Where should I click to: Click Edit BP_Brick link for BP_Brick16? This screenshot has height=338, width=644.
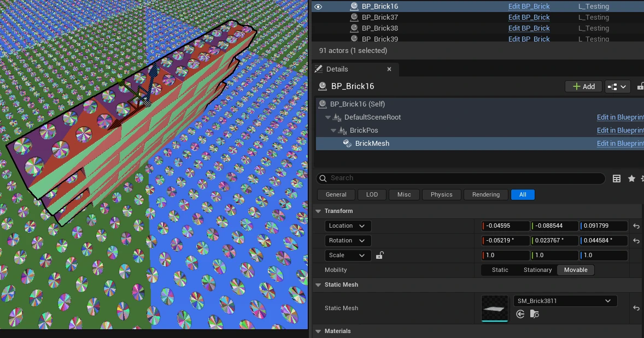click(x=529, y=7)
